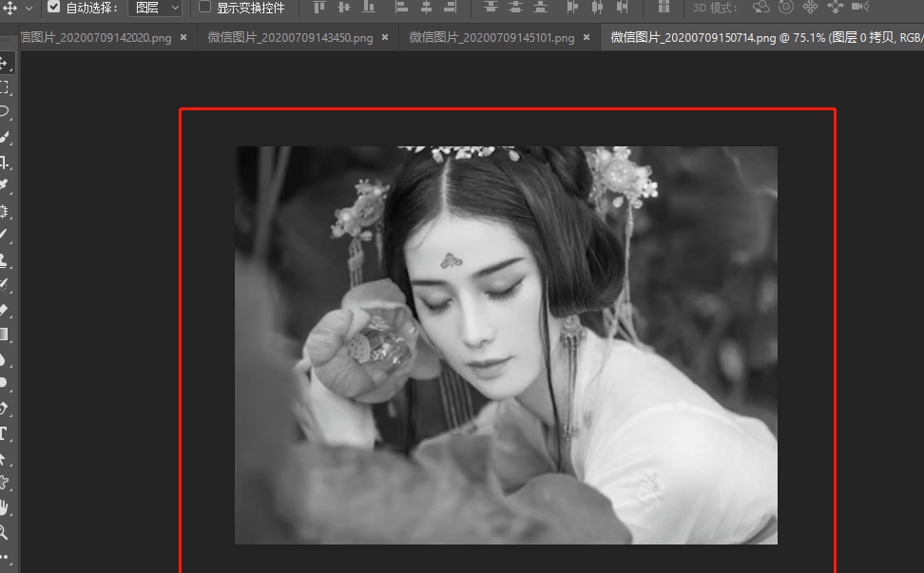Select the Quick Selection tool

pos(4,137)
